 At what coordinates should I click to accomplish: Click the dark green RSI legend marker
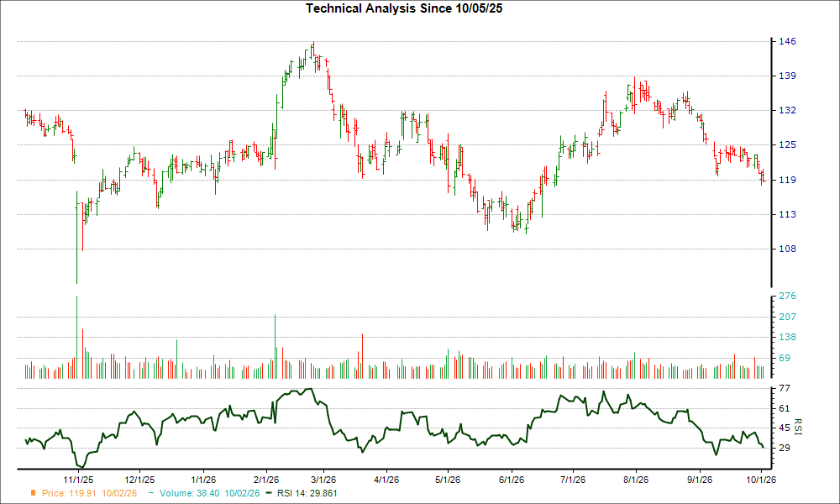(269, 493)
